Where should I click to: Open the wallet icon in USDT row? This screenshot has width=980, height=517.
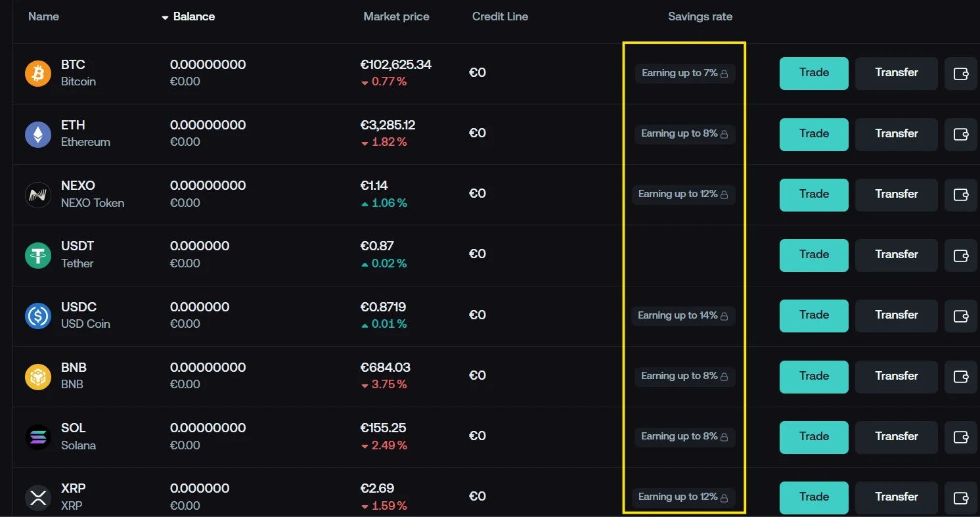coord(961,255)
